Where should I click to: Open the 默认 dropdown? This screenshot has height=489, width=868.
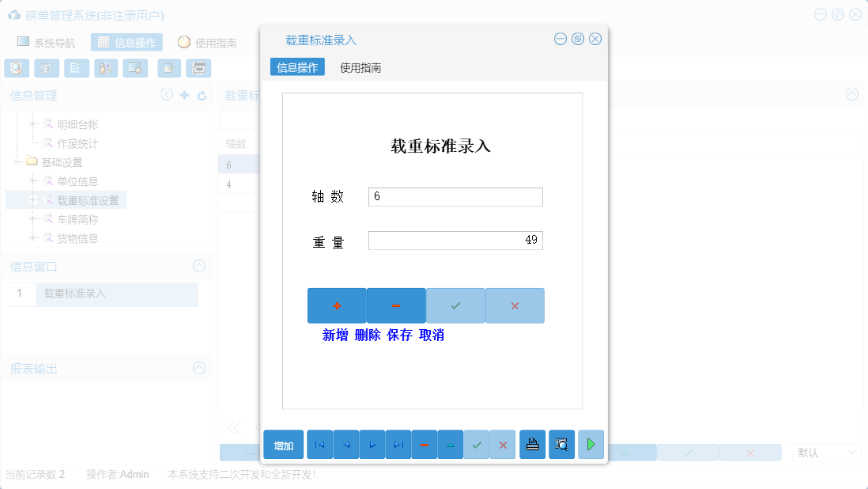(827, 452)
